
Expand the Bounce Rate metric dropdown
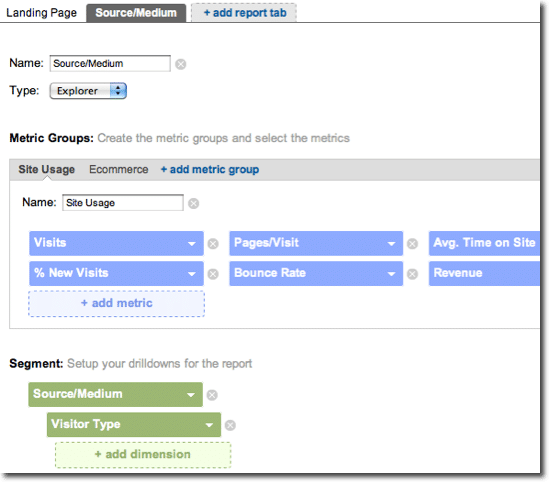pos(391,274)
